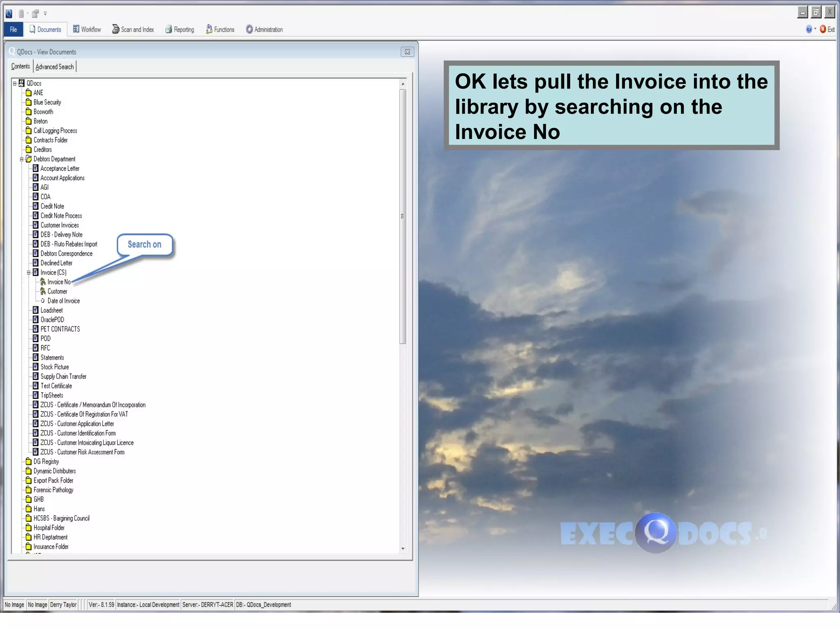Select the Invoice No search index icon
The image size is (840, 630).
(43, 282)
